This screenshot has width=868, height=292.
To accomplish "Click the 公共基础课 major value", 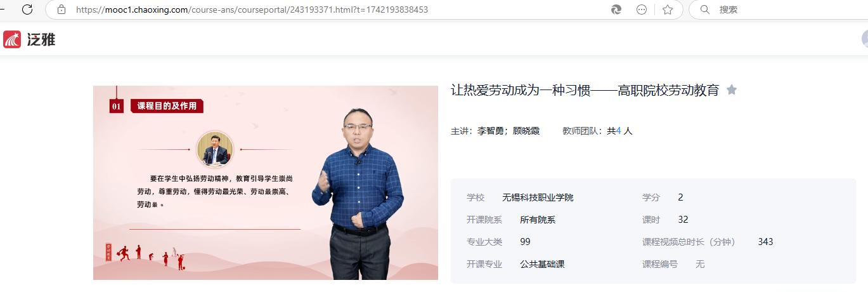I will click(542, 264).
